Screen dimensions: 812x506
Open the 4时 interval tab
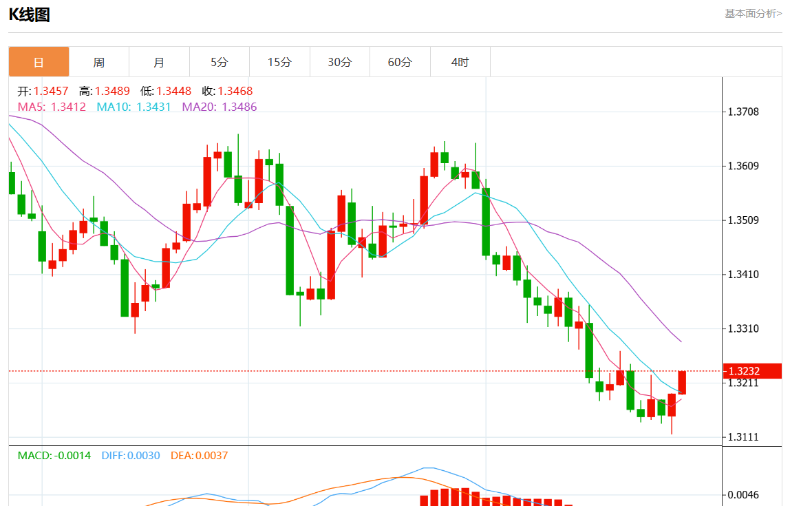460,62
